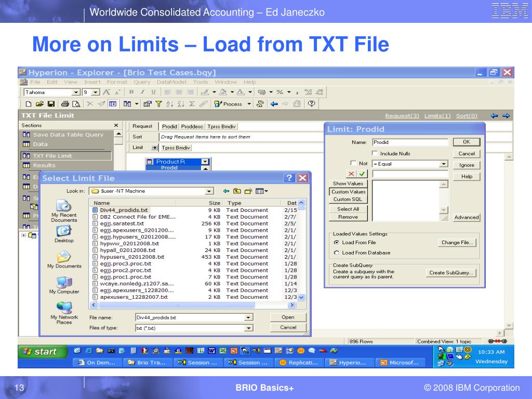
Task: Click the Create SubQuery... button
Action: [x=451, y=272]
